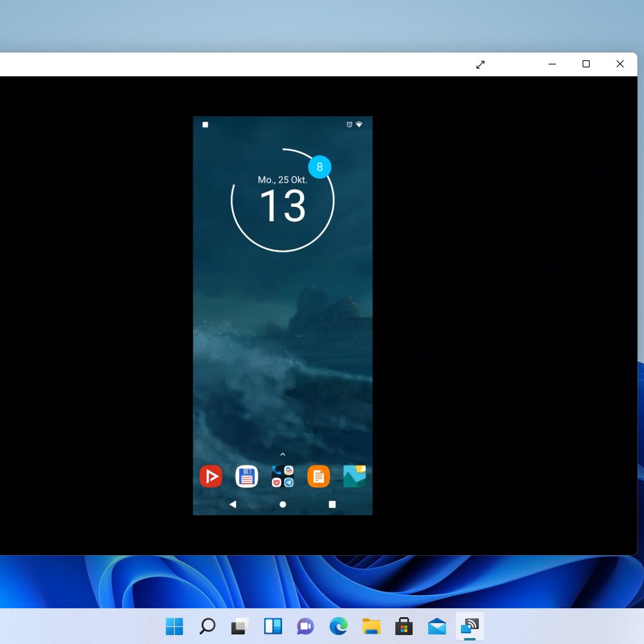Open the orange document notes app
The height and width of the screenshot is (644, 644).
pyautogui.click(x=318, y=476)
